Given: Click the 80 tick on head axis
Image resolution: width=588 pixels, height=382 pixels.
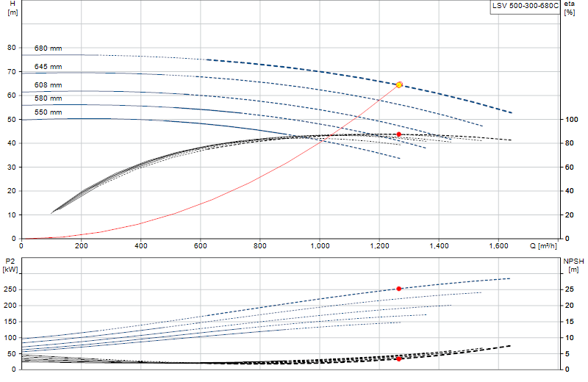Looking at the screenshot, I should [12, 48].
